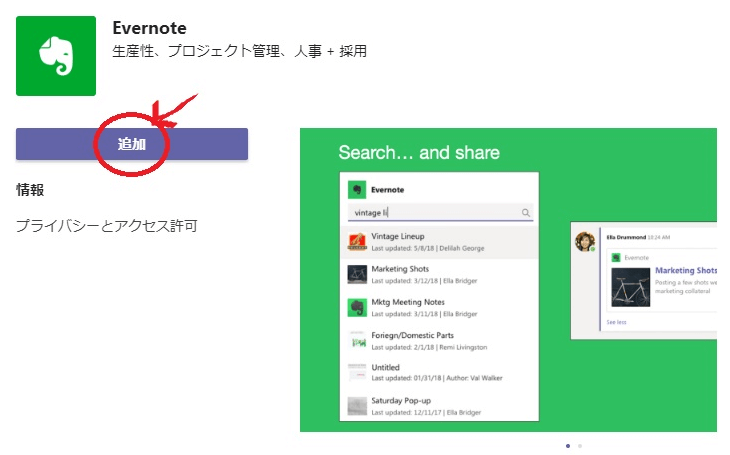Image resolution: width=730 pixels, height=455 pixels.
Task: Click the Mktg Meeting Notes elephant icon
Action: point(357,307)
